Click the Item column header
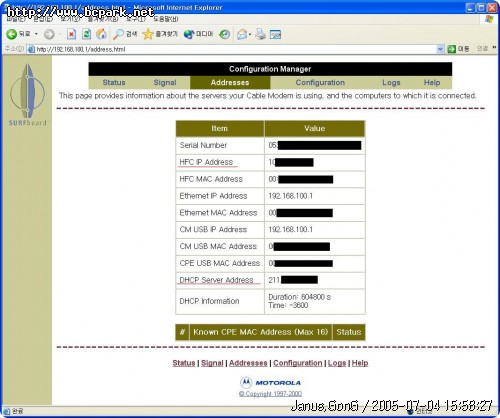The image size is (500, 418). [220, 129]
